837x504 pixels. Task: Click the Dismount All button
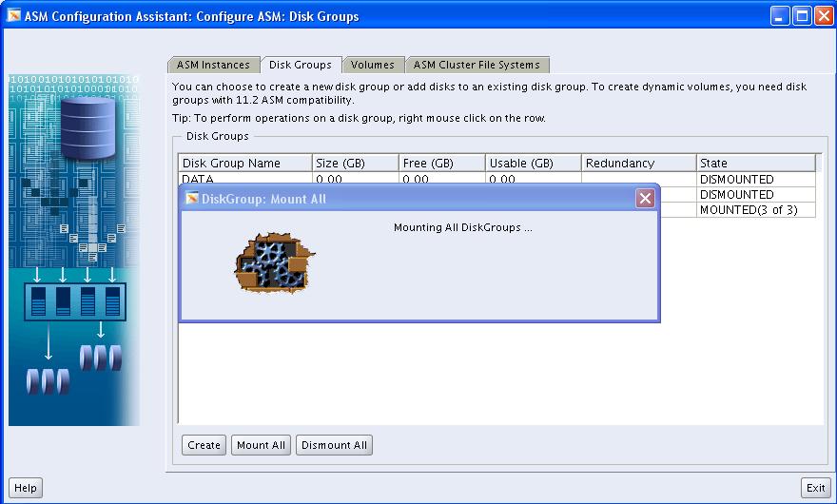(334, 445)
